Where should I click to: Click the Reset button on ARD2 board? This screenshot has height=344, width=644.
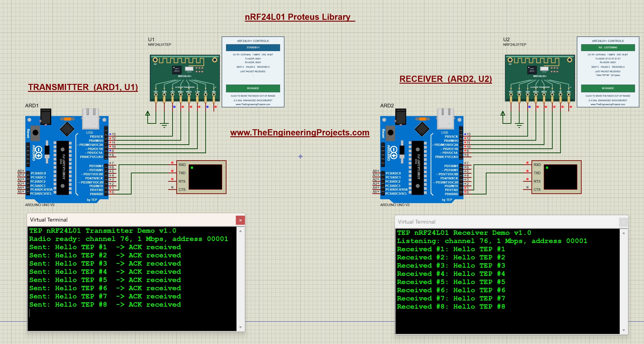tap(390, 133)
